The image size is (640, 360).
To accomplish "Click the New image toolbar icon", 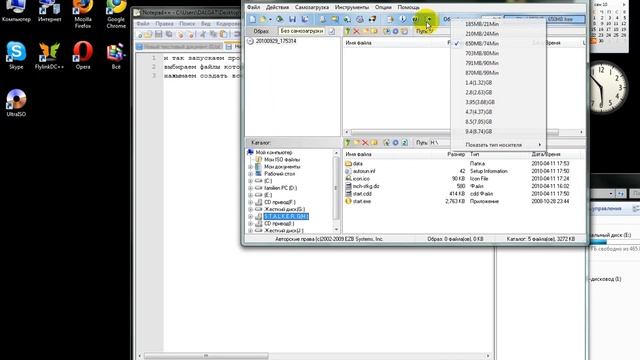I will [x=253, y=19].
